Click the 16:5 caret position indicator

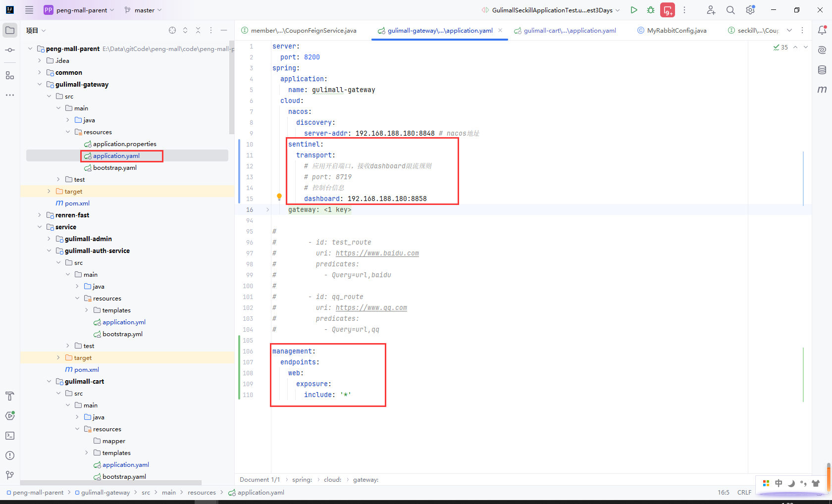pos(724,493)
